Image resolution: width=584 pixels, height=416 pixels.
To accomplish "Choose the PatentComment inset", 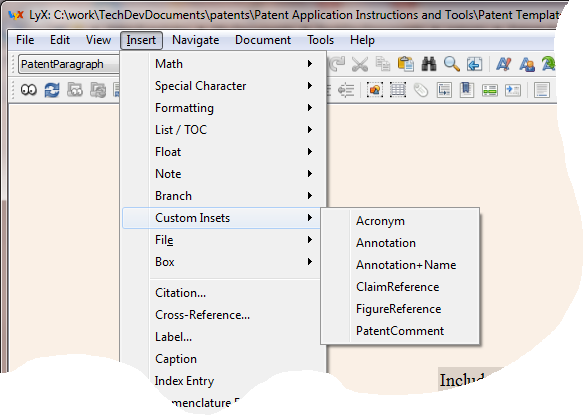I will [400, 331].
